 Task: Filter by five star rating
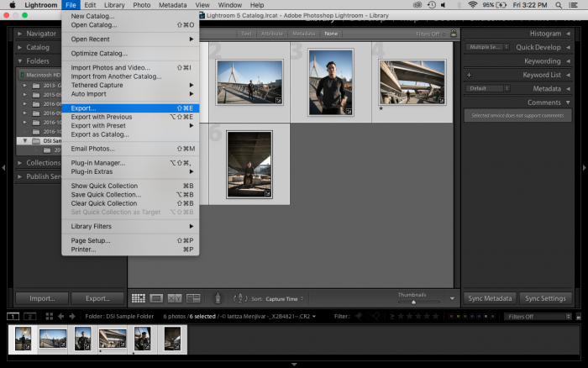point(435,316)
